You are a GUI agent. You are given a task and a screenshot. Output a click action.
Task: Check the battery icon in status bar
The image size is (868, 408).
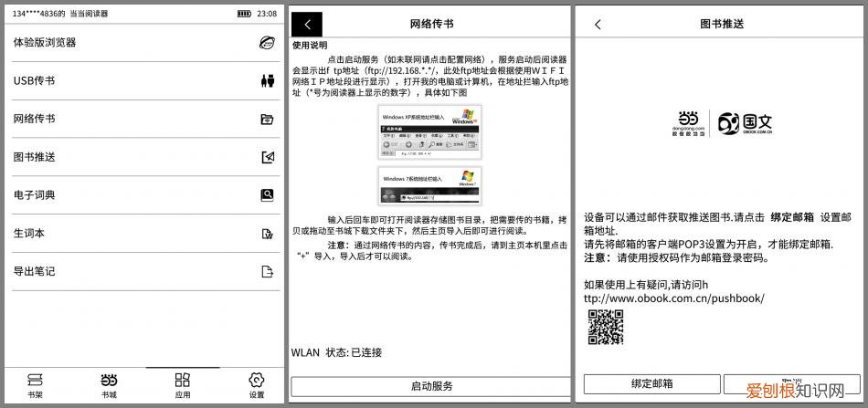(244, 14)
